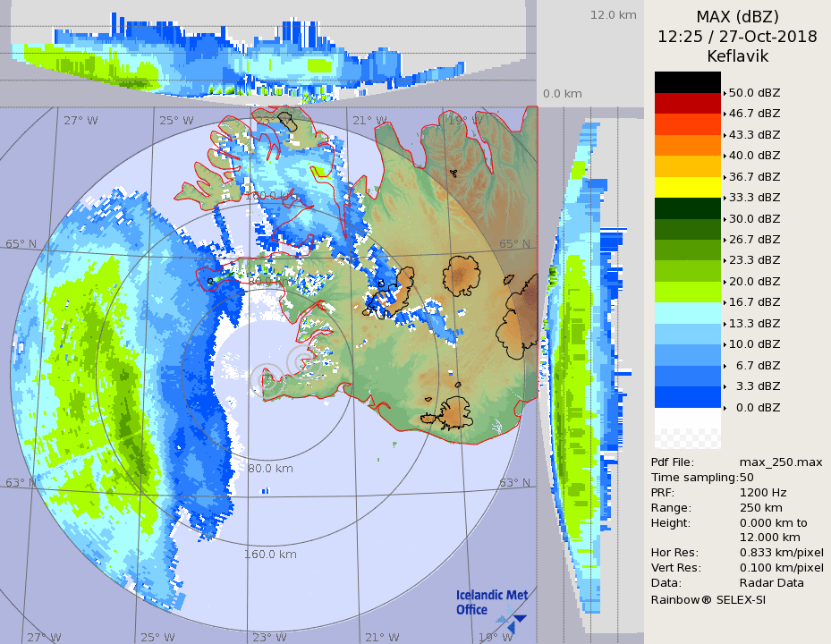Select the black 50.0 dBZ legend swatch
831x644 pixels.
tap(687, 82)
